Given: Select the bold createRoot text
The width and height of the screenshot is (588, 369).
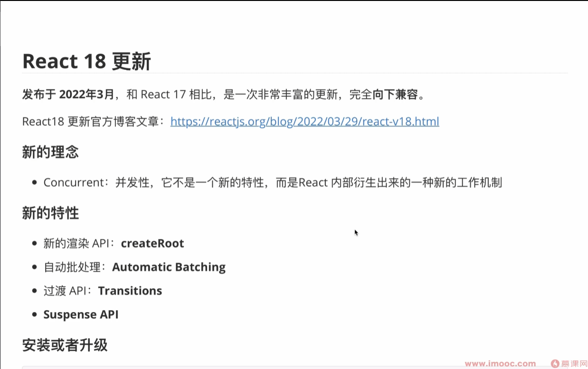Looking at the screenshot, I should click(152, 243).
